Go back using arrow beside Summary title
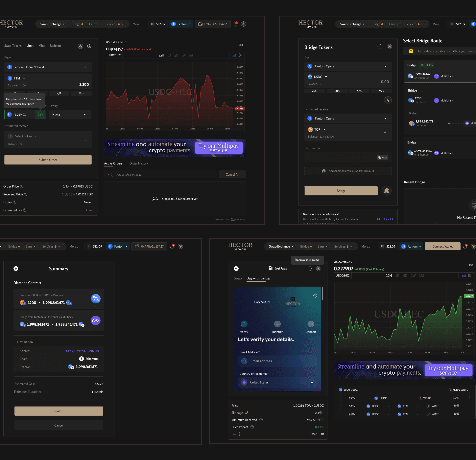The height and width of the screenshot is (460, 476). point(16,269)
